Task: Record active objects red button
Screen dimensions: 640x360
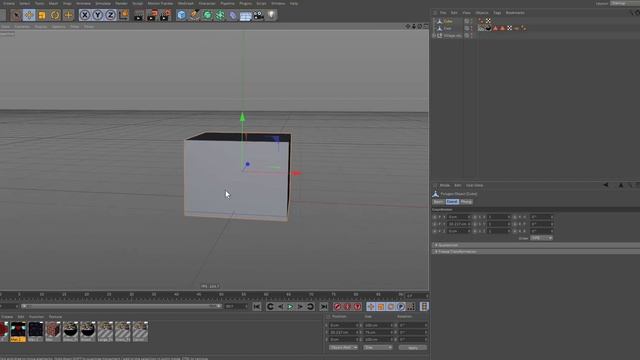Action: coord(337,307)
